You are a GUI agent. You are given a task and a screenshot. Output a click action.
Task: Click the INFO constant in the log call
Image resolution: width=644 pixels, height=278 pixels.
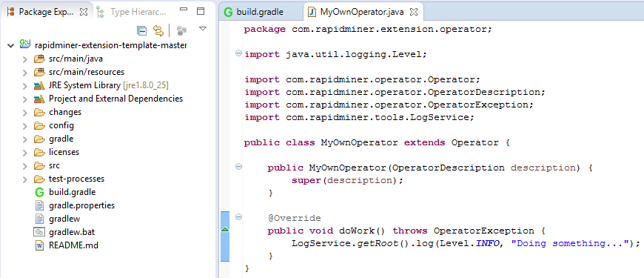(x=488, y=243)
